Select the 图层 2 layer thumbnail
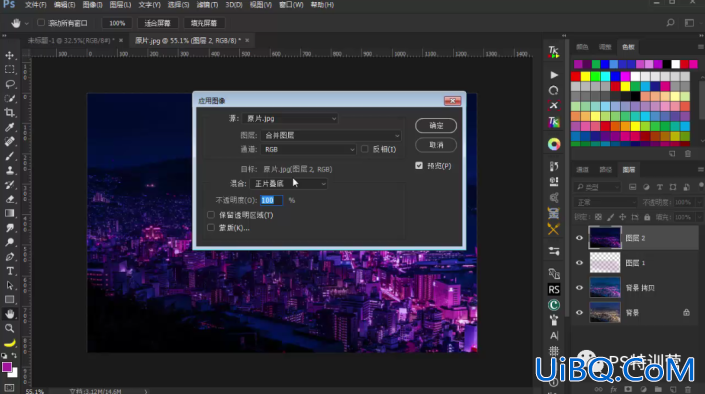 pos(605,238)
